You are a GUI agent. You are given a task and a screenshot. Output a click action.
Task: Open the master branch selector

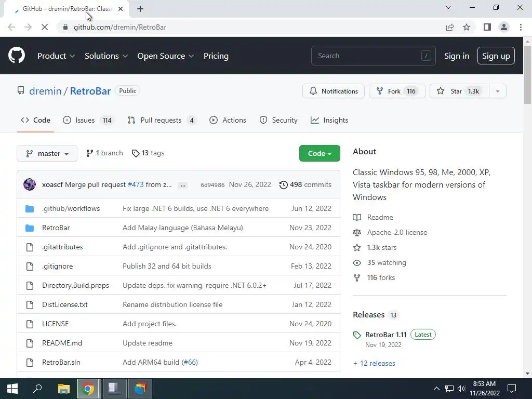(47, 153)
